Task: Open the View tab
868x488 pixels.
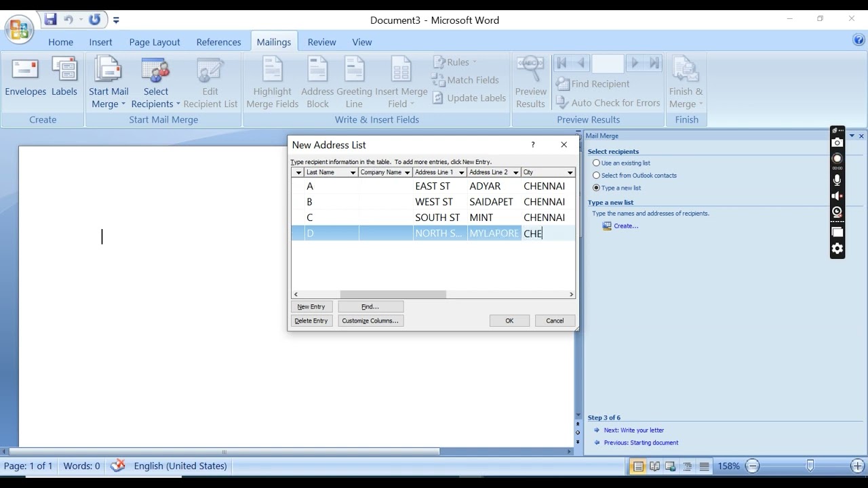Action: (x=361, y=42)
